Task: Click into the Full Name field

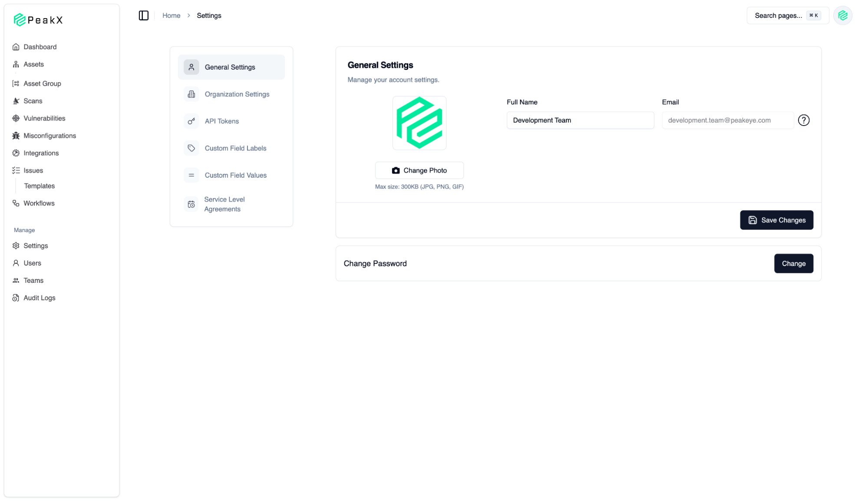Action: coord(580,120)
